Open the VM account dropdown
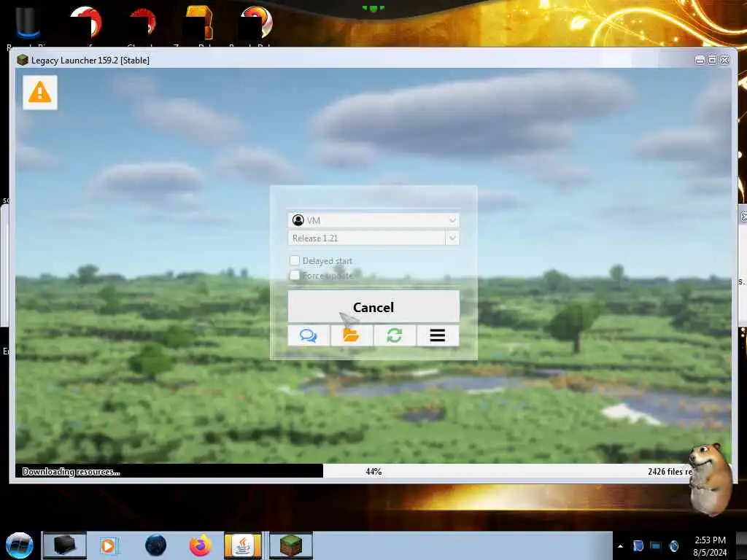 (x=373, y=220)
